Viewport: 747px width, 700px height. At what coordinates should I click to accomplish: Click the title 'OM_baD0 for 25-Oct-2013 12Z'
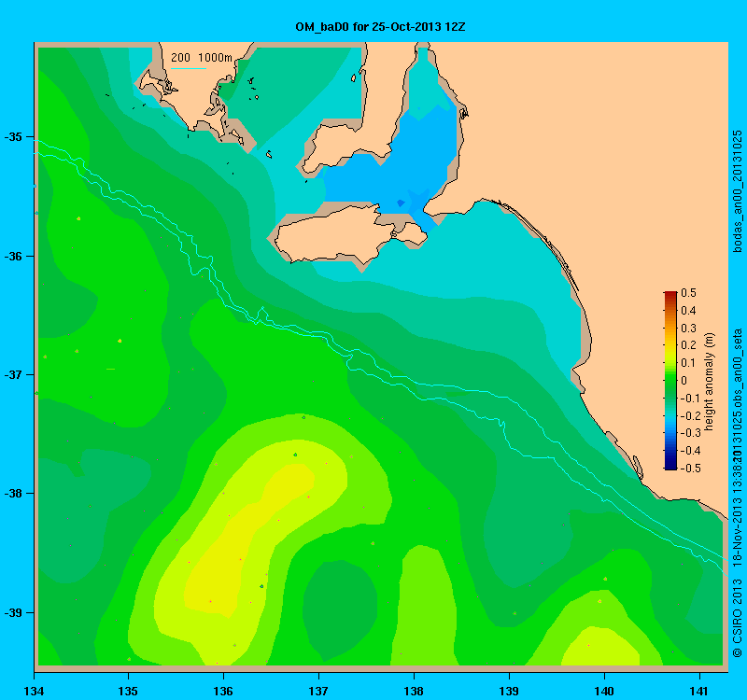380,27
